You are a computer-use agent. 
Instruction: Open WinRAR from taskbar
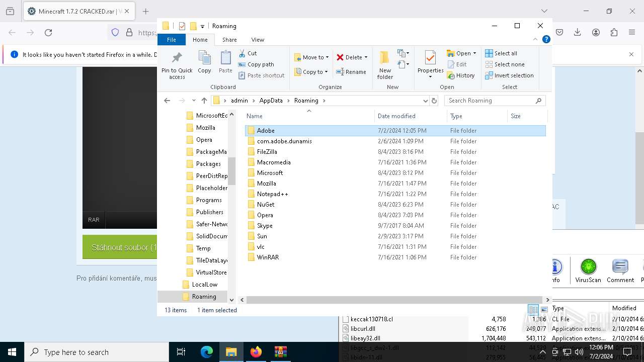point(280,352)
